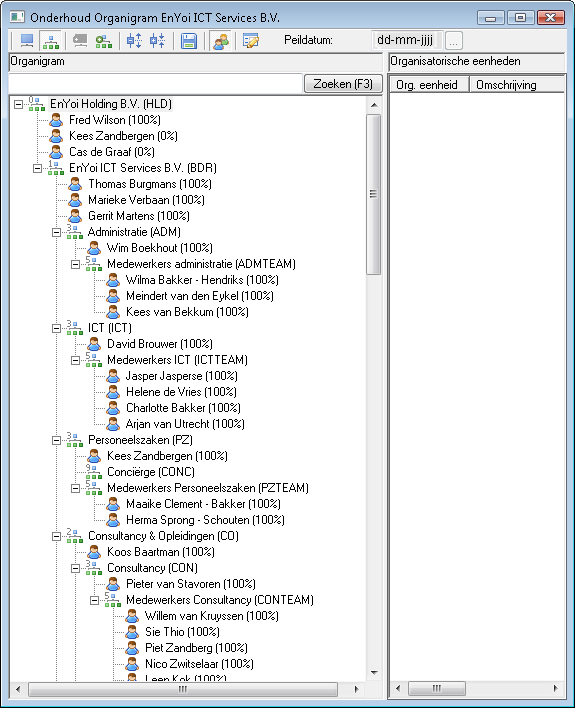This screenshot has height=708, width=575.
Task: Click the gray remove unit toolbar icon
Action: click(80, 41)
